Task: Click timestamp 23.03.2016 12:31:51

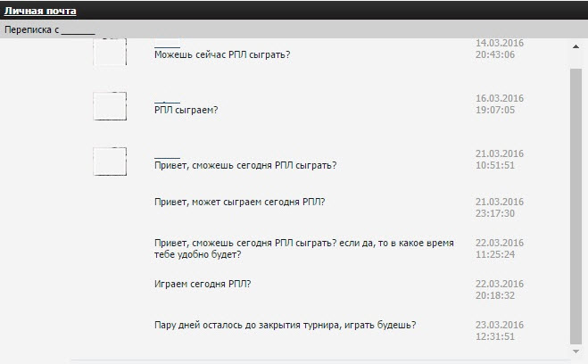Action: click(500, 331)
